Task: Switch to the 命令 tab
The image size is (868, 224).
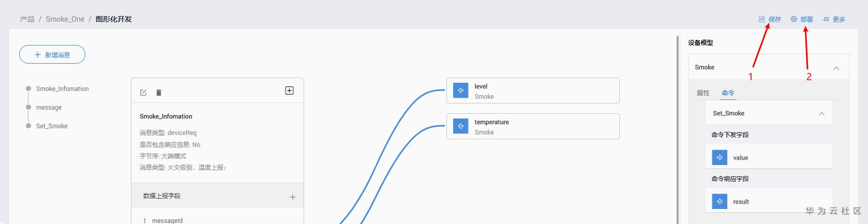Action: [728, 93]
